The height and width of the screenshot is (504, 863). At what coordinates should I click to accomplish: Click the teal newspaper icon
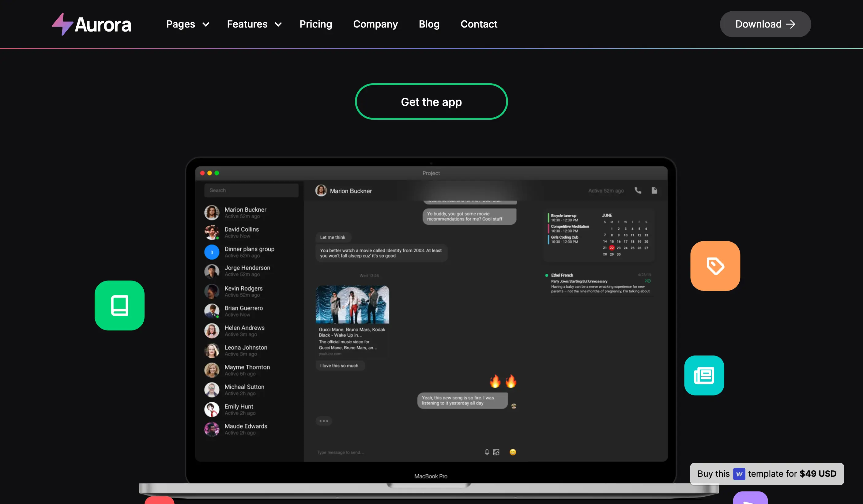click(704, 376)
